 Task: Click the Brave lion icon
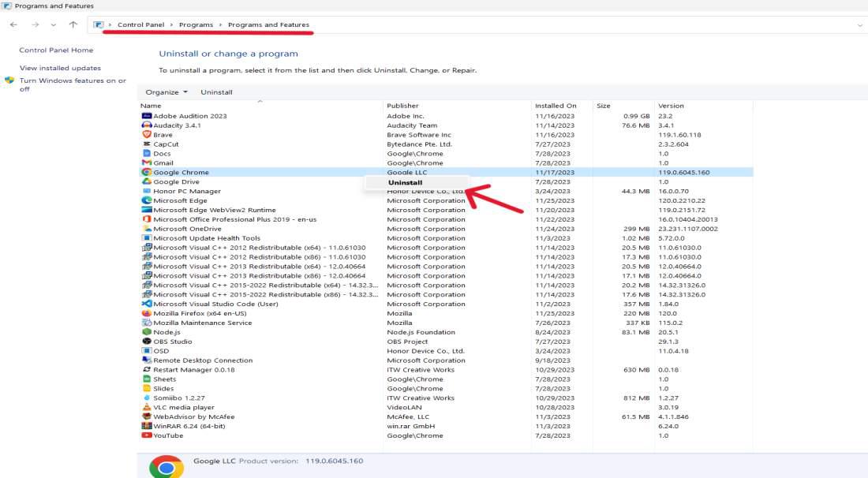pos(147,135)
